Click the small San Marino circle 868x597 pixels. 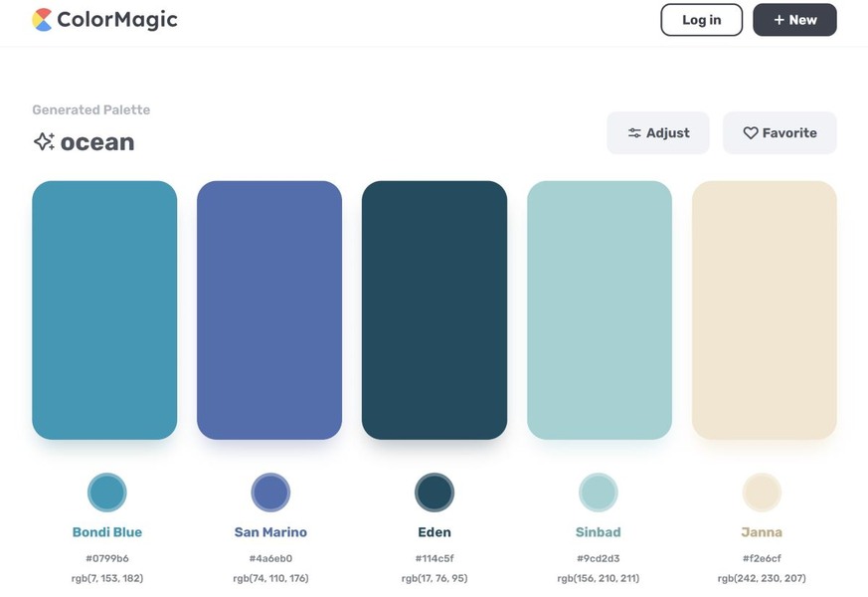click(270, 493)
